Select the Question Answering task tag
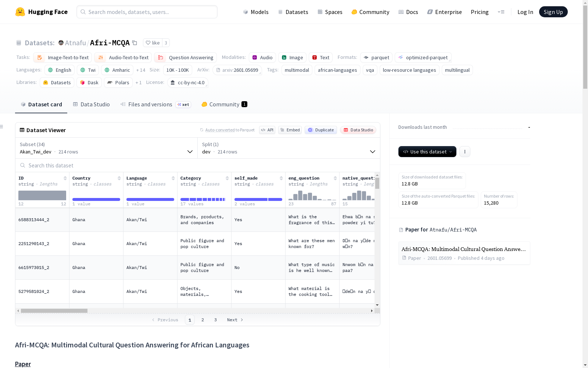This screenshot has height=368, width=588. coord(185,57)
